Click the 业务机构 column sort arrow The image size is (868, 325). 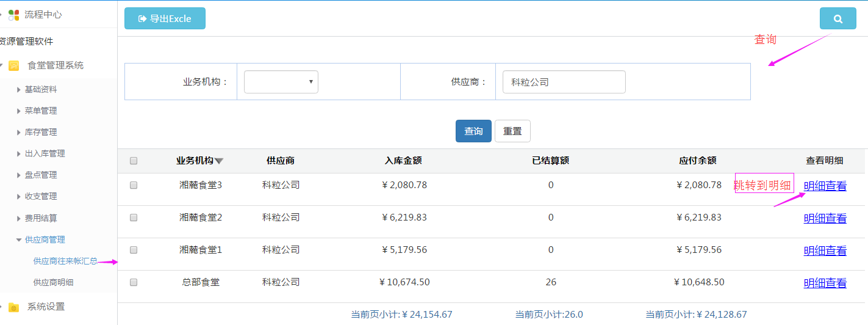[x=219, y=161]
